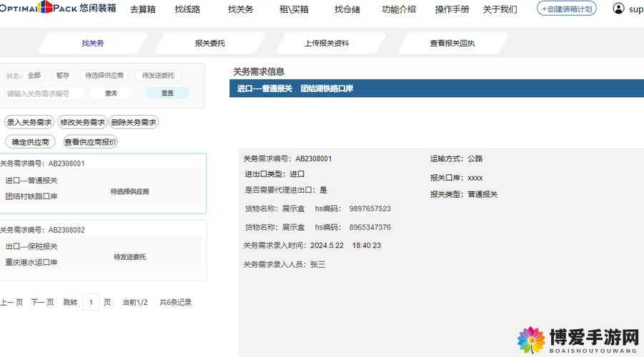Click the OptimalPack logo
Screen dimensions: 644x357
[x=57, y=7]
